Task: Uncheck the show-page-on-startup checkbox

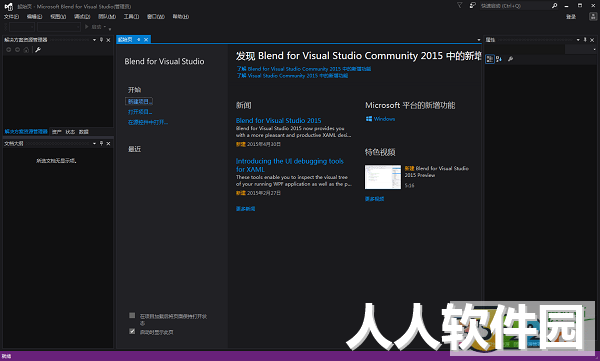Action: pos(132,331)
